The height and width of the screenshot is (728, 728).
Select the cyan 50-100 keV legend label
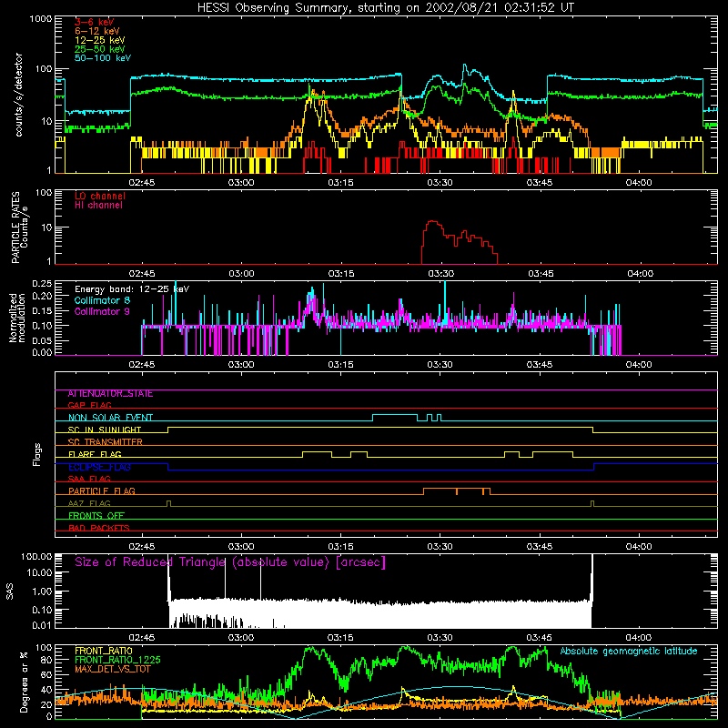[103, 58]
